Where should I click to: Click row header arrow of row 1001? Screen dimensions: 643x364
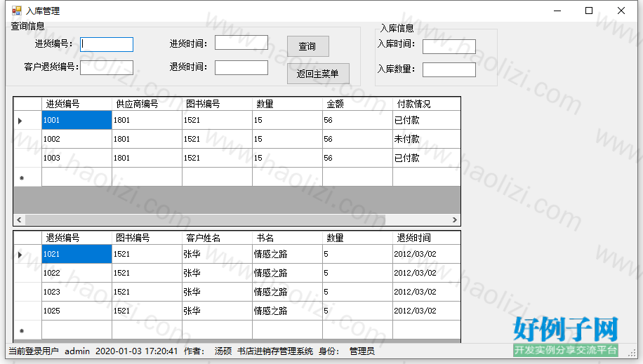pos(27,120)
